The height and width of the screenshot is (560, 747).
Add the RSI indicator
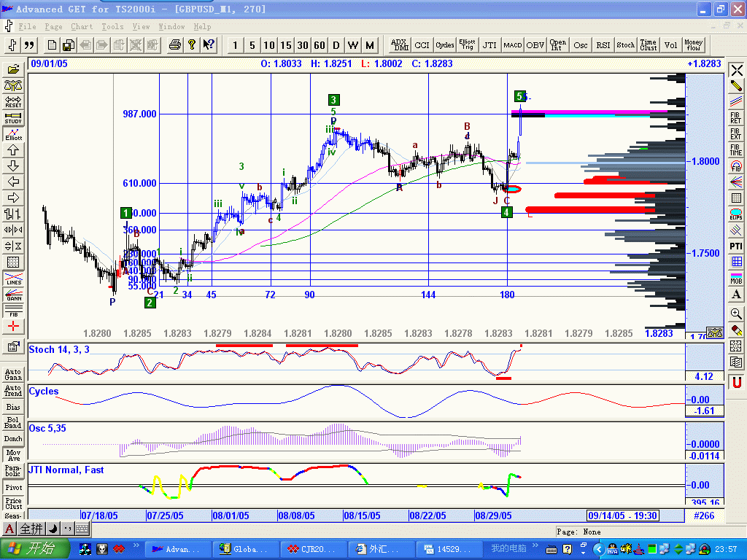click(x=603, y=45)
